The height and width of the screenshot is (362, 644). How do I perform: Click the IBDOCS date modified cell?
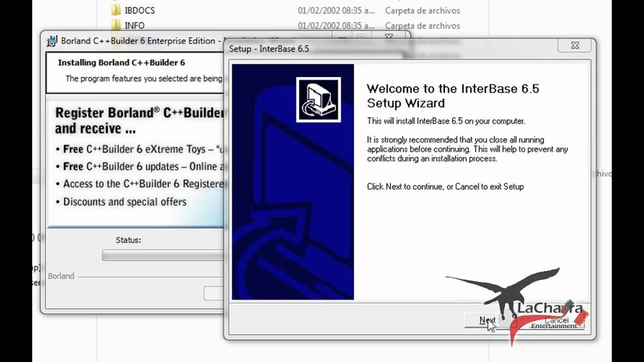336,10
